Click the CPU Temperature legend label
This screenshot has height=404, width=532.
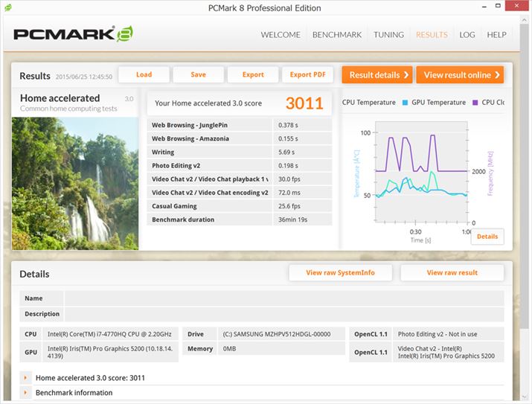[x=369, y=103]
